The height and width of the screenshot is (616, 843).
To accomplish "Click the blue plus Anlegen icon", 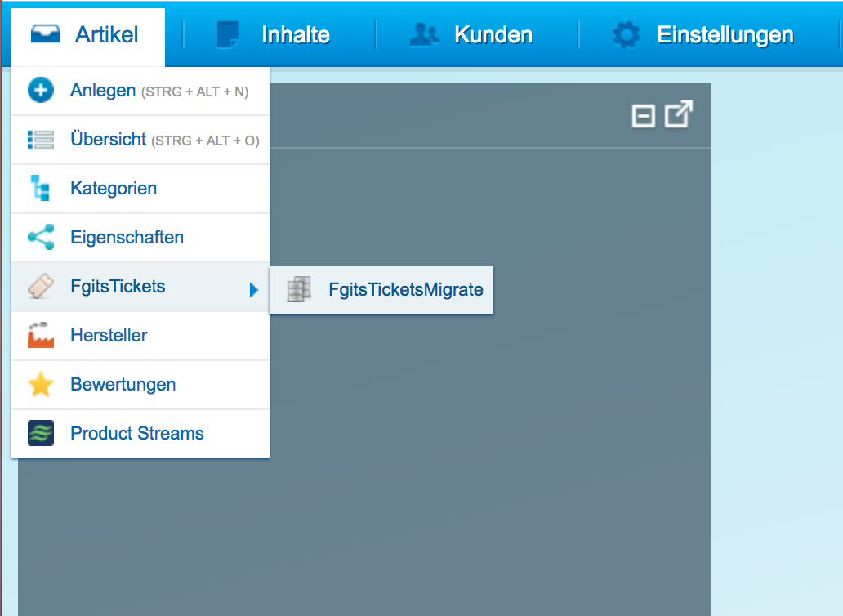I will pyautogui.click(x=41, y=90).
